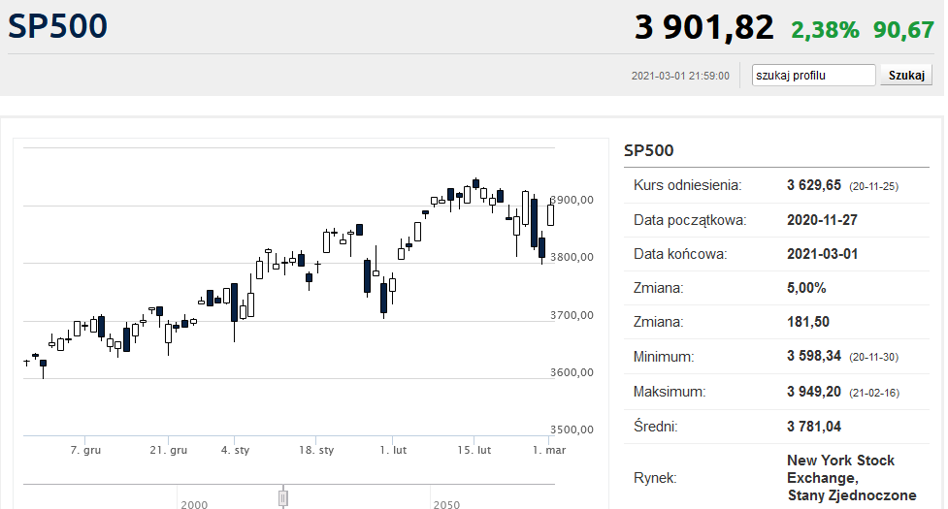Click the 'Minimum:' label

pos(663,357)
